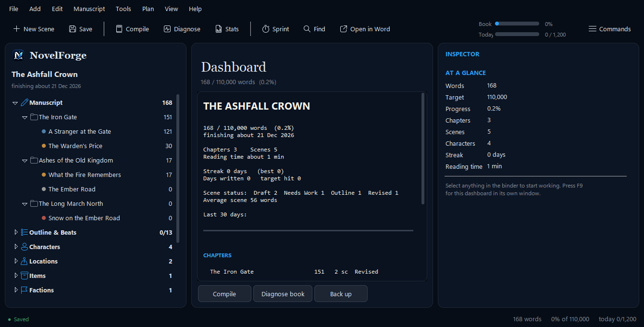Click the Diagnose pulse icon
The height and width of the screenshot is (327, 644).
tap(167, 29)
